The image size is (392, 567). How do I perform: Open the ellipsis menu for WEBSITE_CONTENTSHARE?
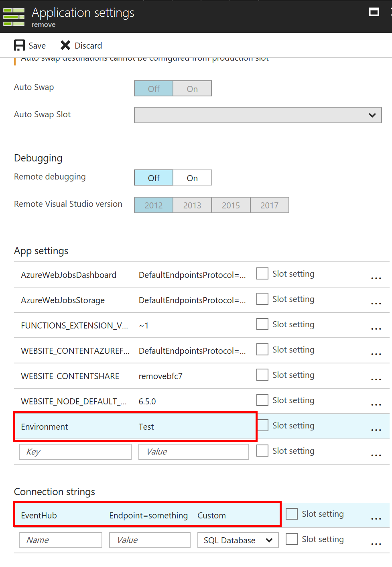tap(376, 379)
